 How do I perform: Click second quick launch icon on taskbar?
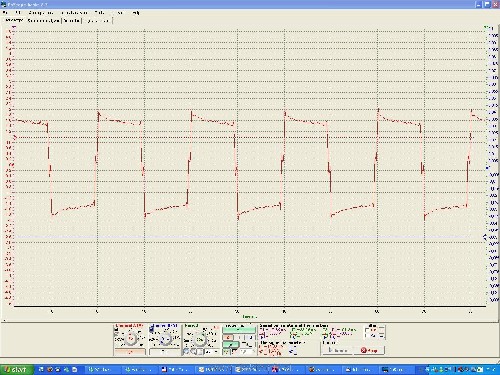pyautogui.click(x=50, y=369)
